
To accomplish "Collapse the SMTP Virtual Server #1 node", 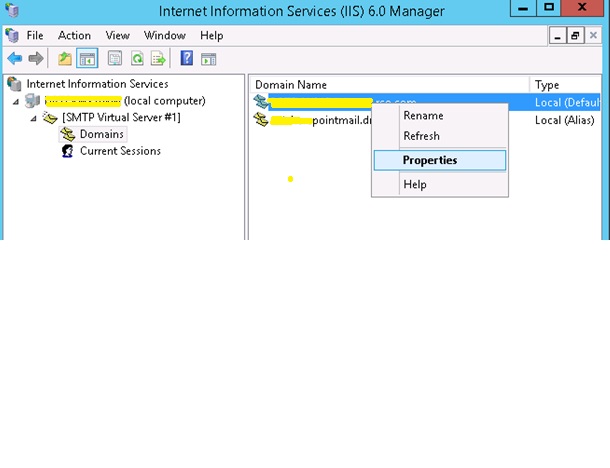I will (x=33, y=118).
